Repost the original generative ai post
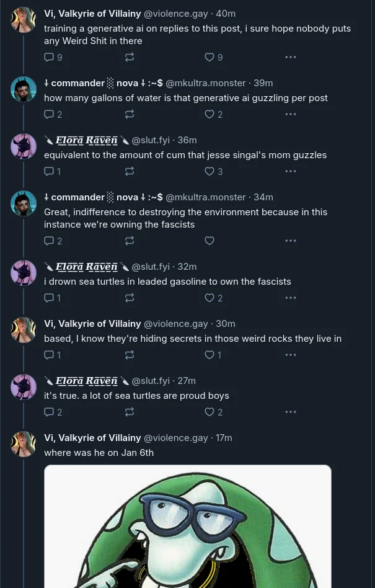The width and height of the screenshot is (375, 588). click(x=130, y=57)
